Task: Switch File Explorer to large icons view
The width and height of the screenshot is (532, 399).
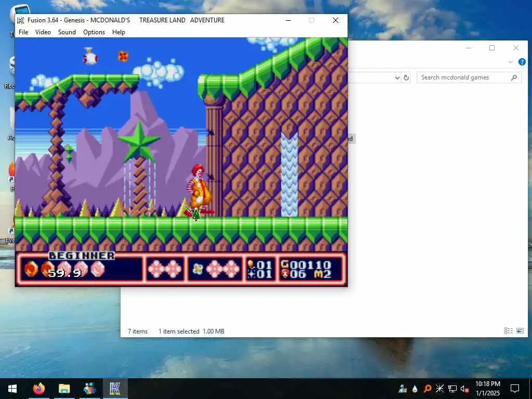Action: [520, 331]
